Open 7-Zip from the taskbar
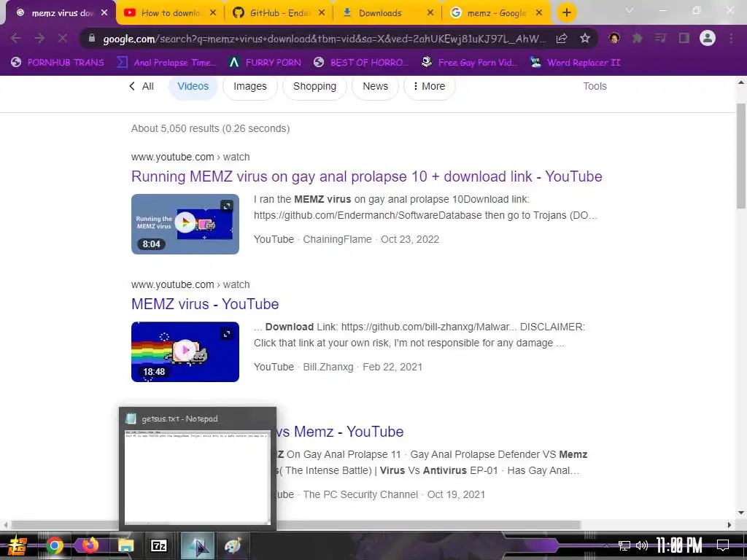This screenshot has width=747, height=560. tap(158, 545)
